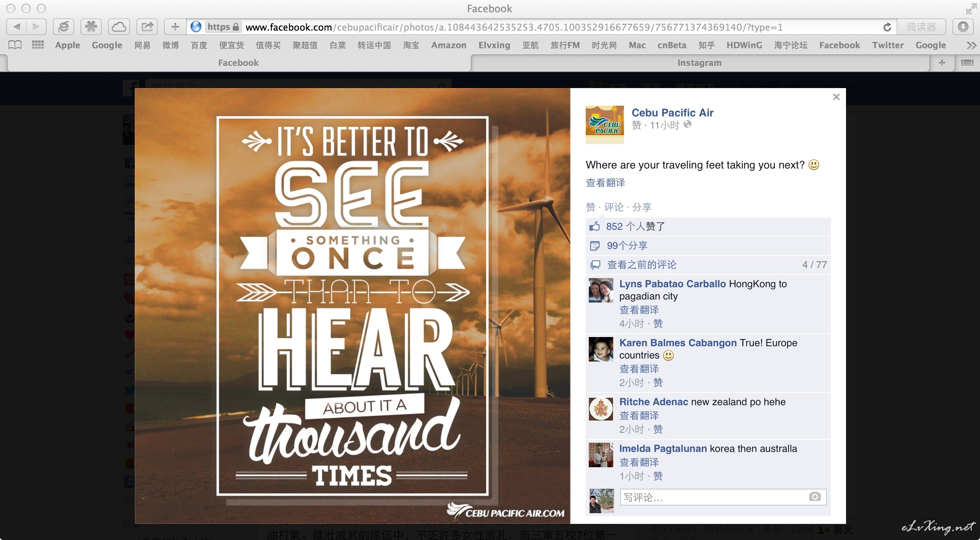The width and height of the screenshot is (980, 540).
Task: Click the https lock badge in address bar
Action: (223, 27)
